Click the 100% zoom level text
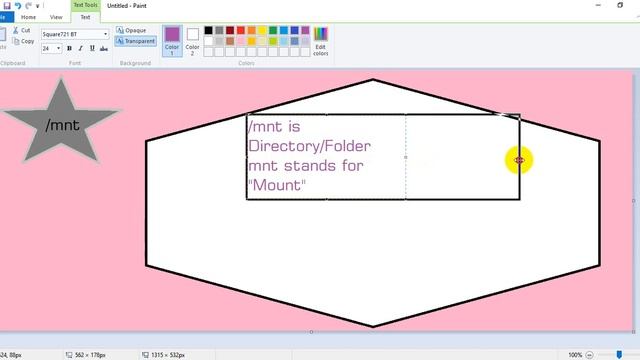Viewport: 640px width, 360px height. [x=575, y=355]
